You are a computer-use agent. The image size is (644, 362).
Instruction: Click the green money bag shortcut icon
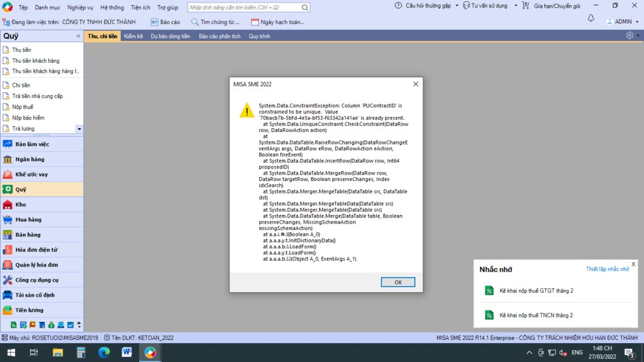pos(52,325)
